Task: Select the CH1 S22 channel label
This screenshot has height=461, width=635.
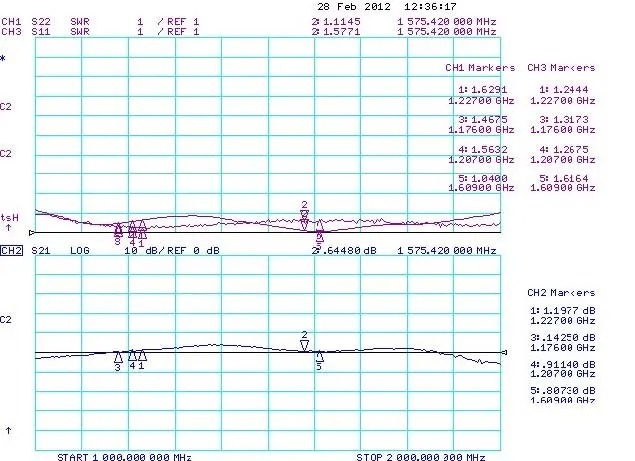Action: pyautogui.click(x=27, y=20)
